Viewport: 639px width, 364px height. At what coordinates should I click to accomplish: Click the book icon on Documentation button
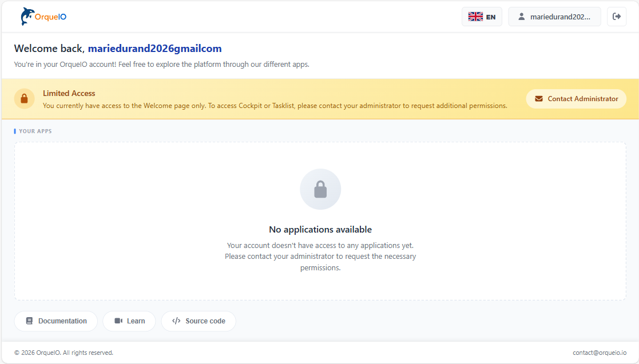[x=29, y=321]
